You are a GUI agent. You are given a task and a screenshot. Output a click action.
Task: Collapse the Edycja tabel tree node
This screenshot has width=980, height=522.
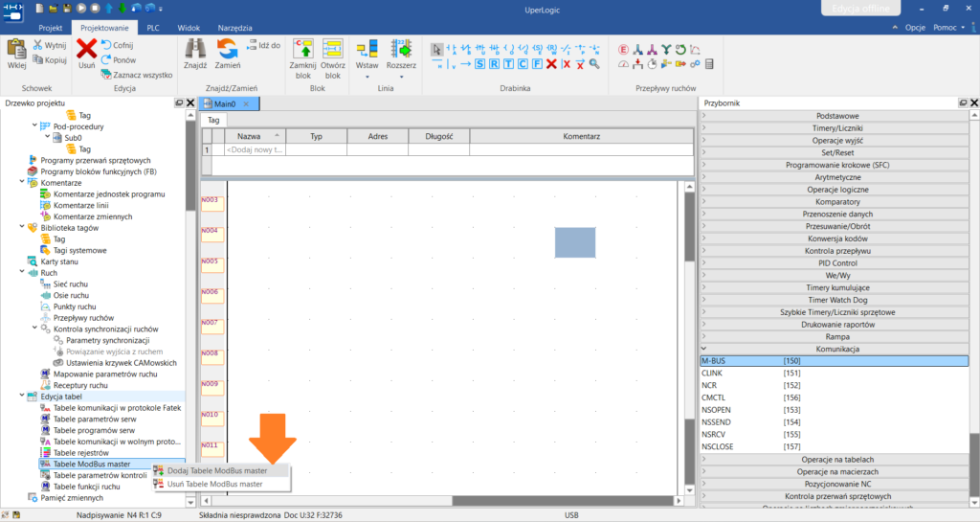23,397
